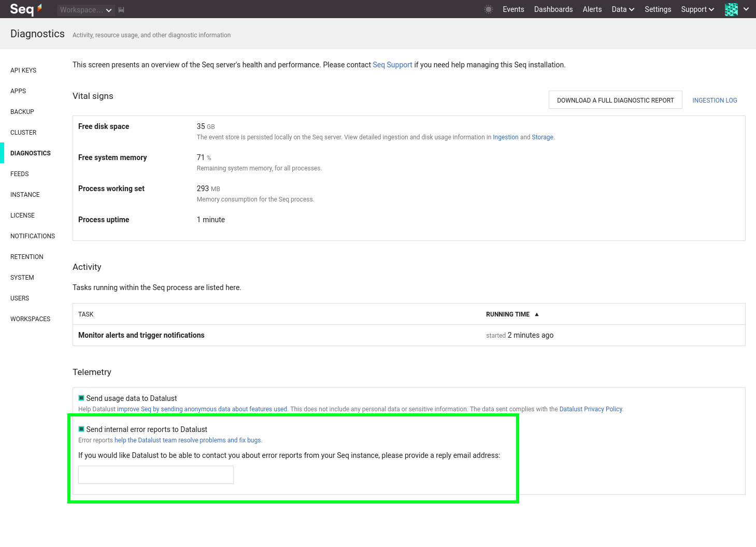756x547 pixels.
Task: Open Settings in the top bar
Action: coord(658,9)
